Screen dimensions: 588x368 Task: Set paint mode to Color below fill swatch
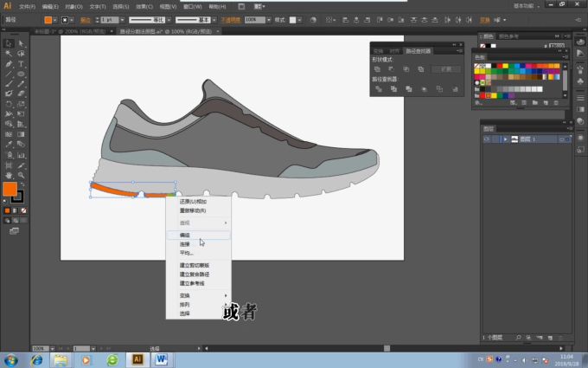(7, 210)
